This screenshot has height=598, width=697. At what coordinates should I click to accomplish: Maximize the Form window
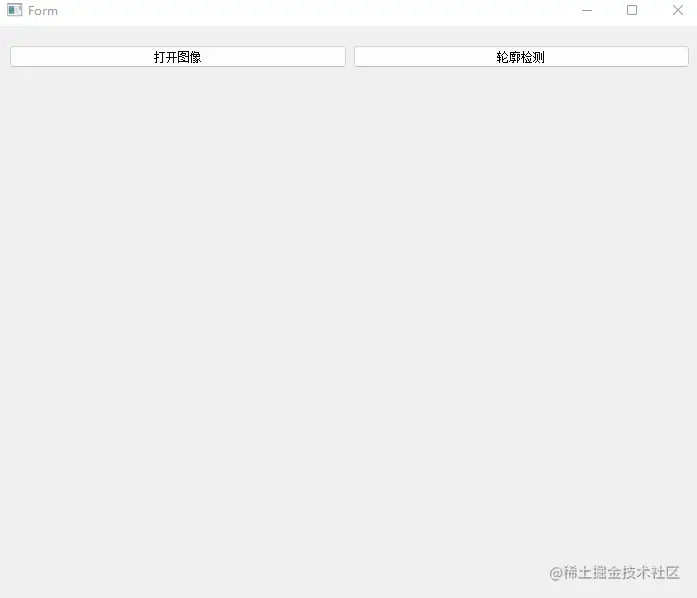[x=632, y=10]
